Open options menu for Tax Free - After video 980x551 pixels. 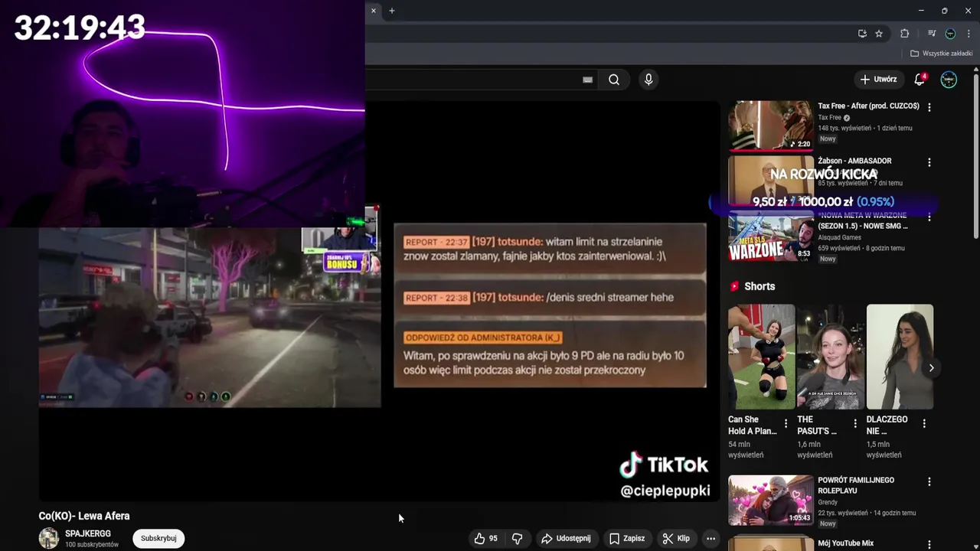(x=929, y=108)
